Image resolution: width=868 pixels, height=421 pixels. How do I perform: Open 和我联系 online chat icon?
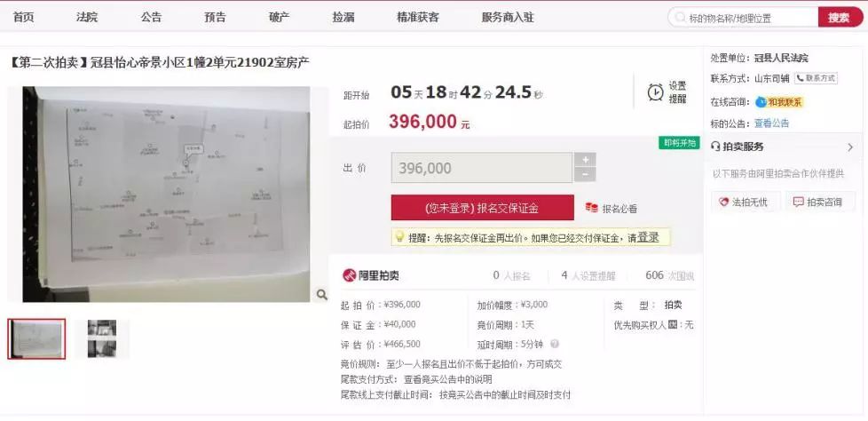click(761, 102)
